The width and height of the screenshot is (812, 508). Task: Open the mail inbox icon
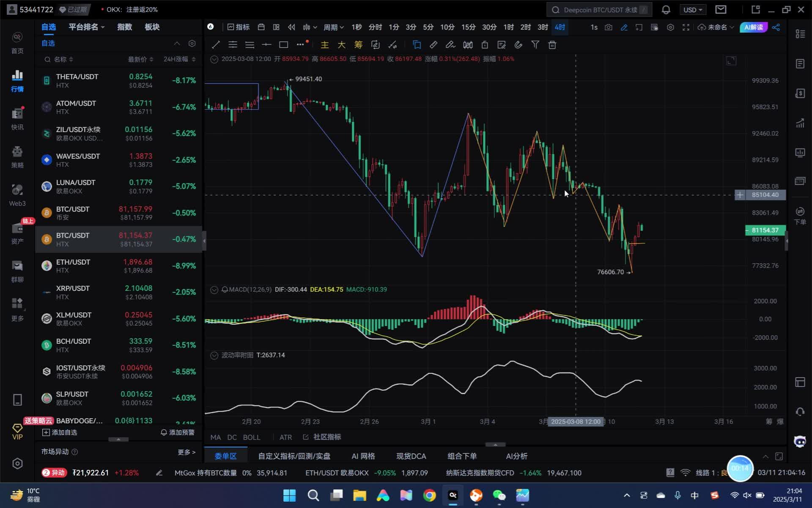click(721, 9)
